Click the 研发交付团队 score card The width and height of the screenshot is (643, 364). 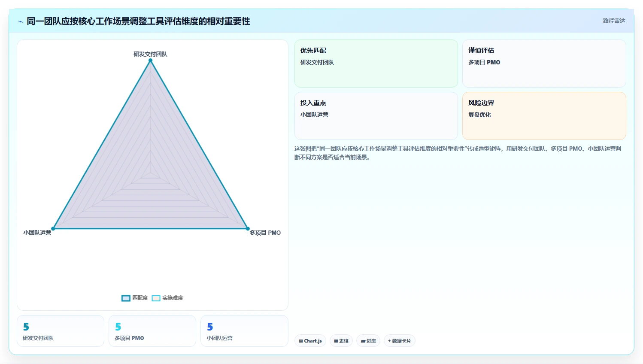pos(61,331)
